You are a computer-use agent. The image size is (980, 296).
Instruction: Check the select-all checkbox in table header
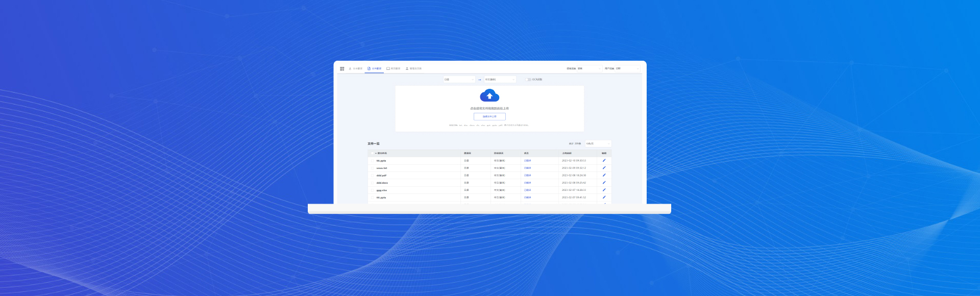[372, 153]
